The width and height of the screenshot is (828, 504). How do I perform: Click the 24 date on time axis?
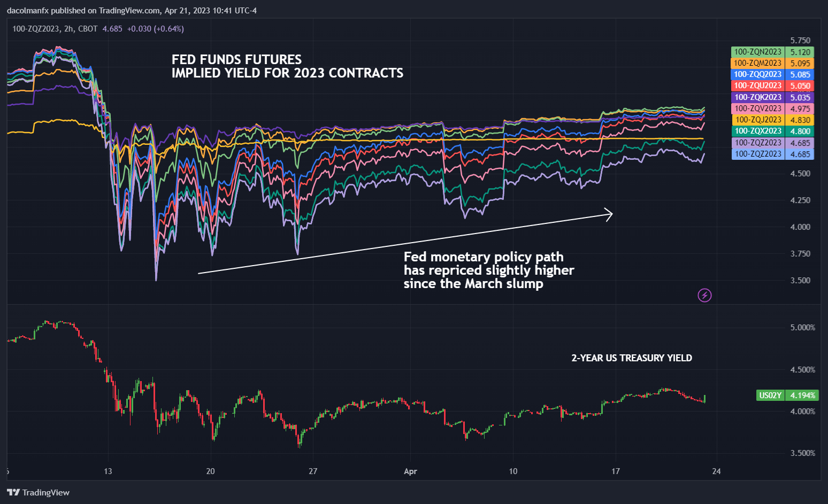716,471
